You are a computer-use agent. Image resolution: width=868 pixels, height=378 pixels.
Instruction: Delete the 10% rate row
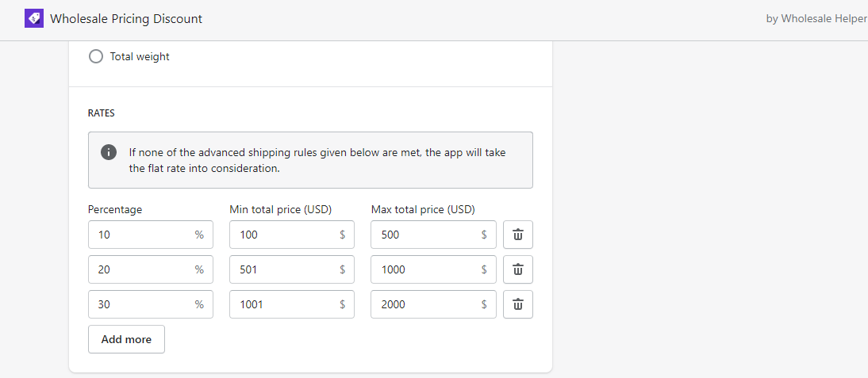point(517,235)
